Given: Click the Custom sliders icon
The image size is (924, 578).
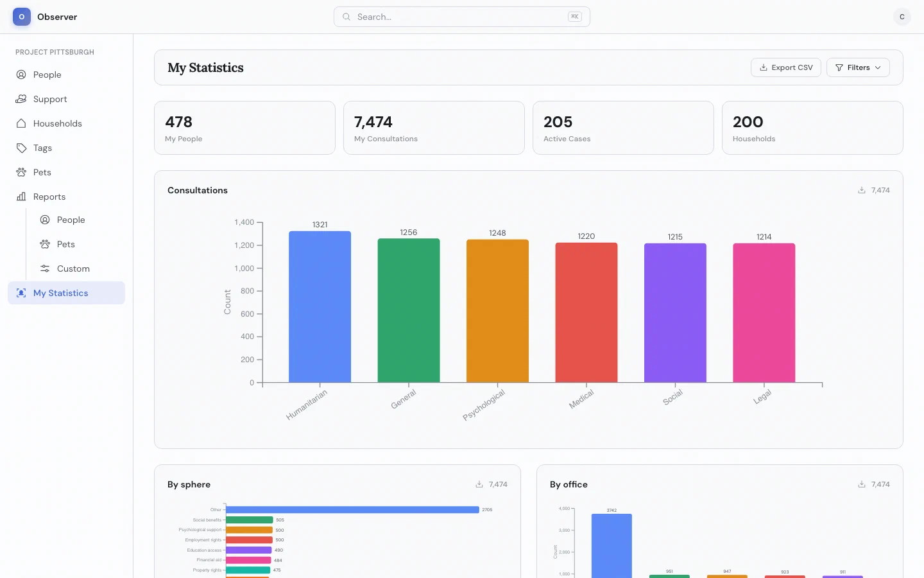Looking at the screenshot, I should point(45,268).
